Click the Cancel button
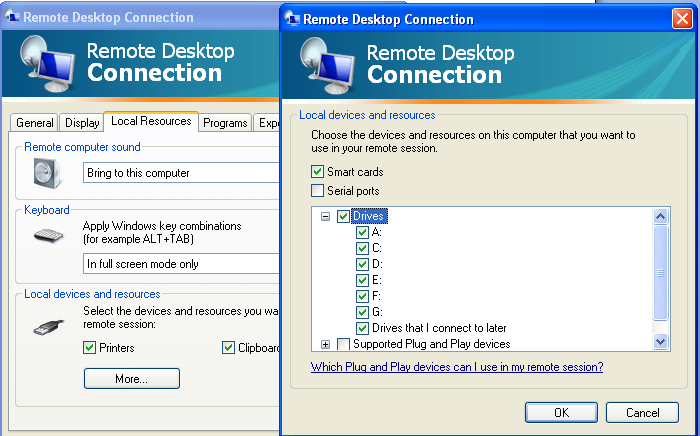700x436 pixels. tap(642, 412)
